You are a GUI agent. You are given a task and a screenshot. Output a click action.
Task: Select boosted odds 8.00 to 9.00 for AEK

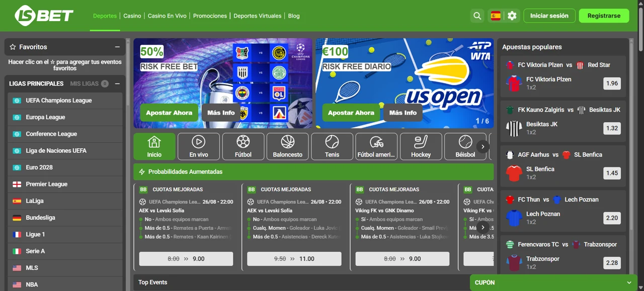pos(186,259)
